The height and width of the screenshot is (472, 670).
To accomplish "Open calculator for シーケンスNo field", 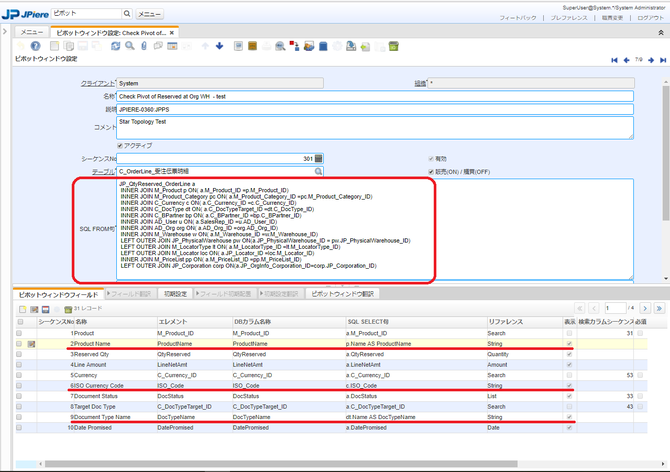I will 319,158.
